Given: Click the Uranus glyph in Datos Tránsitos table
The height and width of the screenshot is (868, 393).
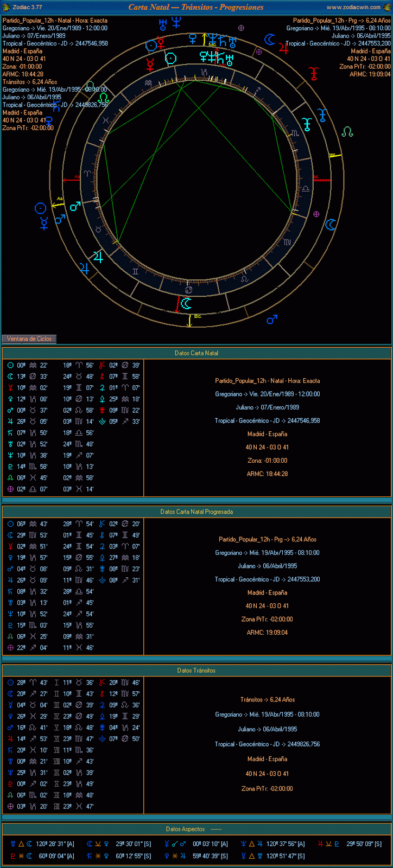Looking at the screenshot, I should tap(10, 761).
